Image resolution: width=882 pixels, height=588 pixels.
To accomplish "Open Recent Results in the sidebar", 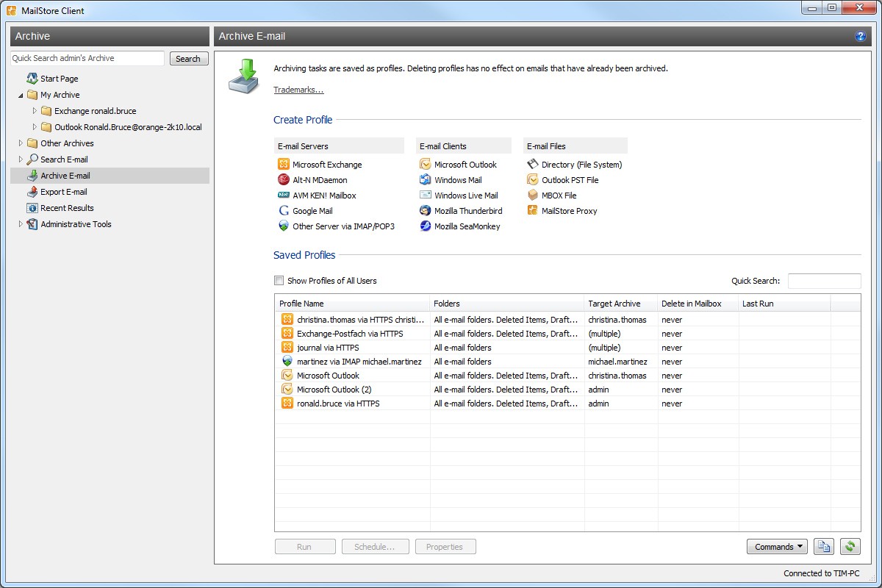I will coord(67,208).
